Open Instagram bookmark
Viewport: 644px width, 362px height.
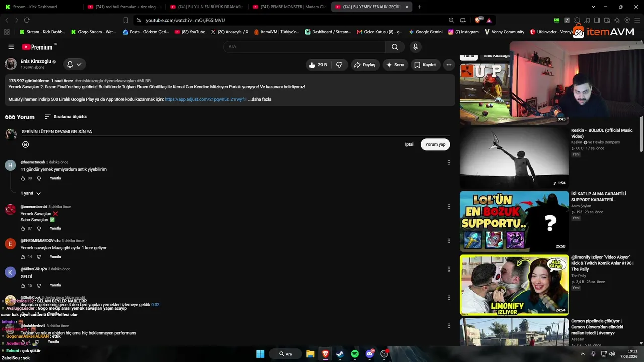463,32
